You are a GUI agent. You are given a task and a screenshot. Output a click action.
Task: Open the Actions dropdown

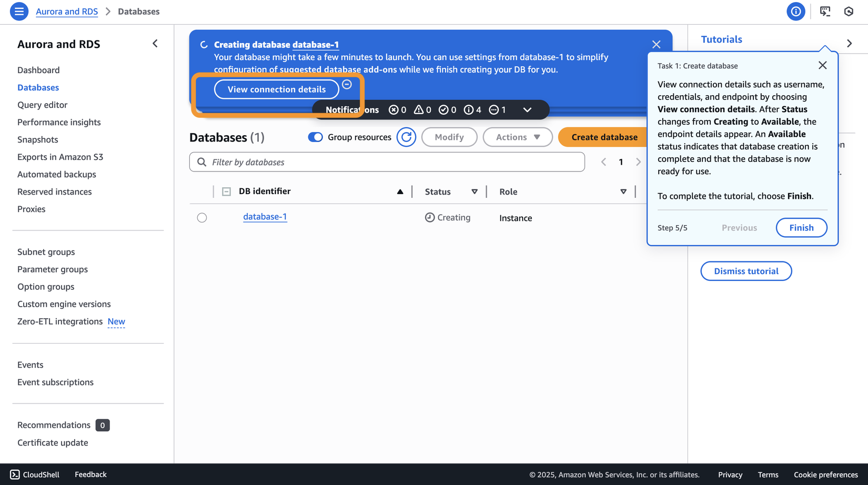coord(518,137)
